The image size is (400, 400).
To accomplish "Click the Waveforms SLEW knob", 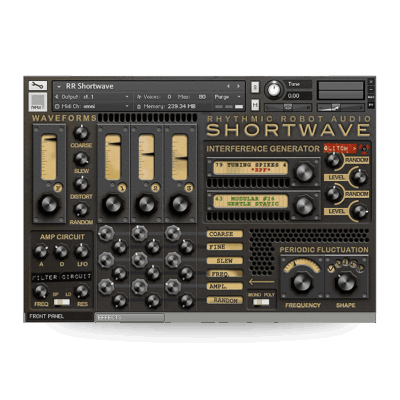I will tap(81, 159).
